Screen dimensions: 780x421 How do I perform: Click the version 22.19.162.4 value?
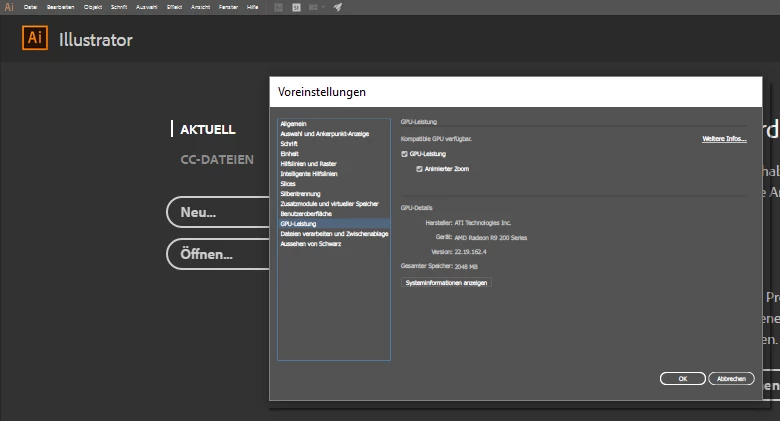[x=471, y=252]
